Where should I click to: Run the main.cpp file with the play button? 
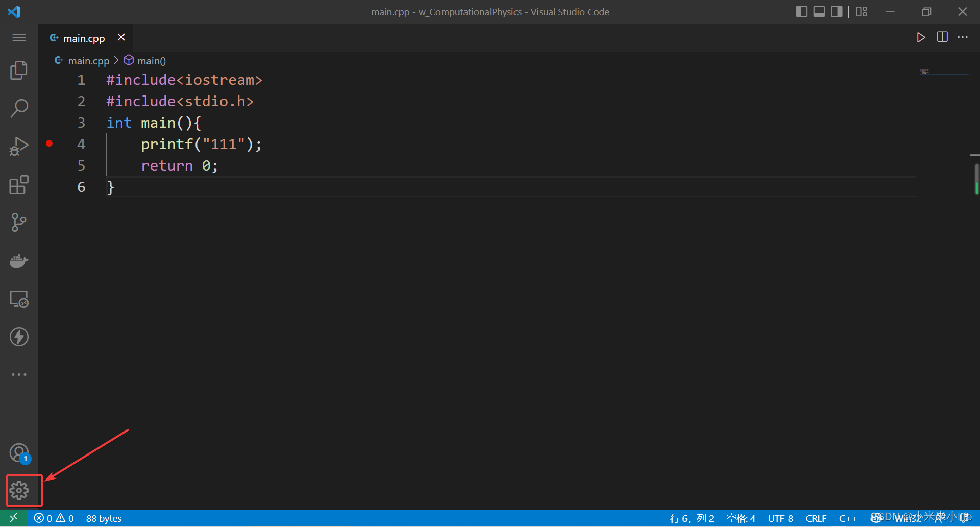[921, 37]
